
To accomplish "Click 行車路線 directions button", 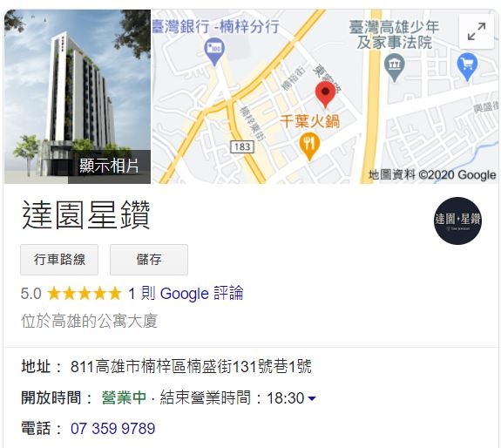I will coord(59,260).
